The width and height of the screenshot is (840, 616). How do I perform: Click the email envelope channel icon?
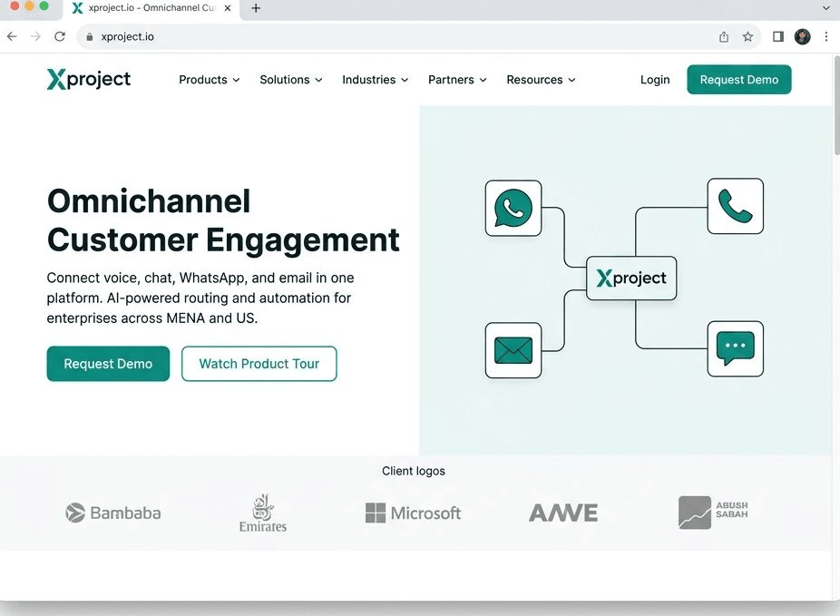click(513, 350)
